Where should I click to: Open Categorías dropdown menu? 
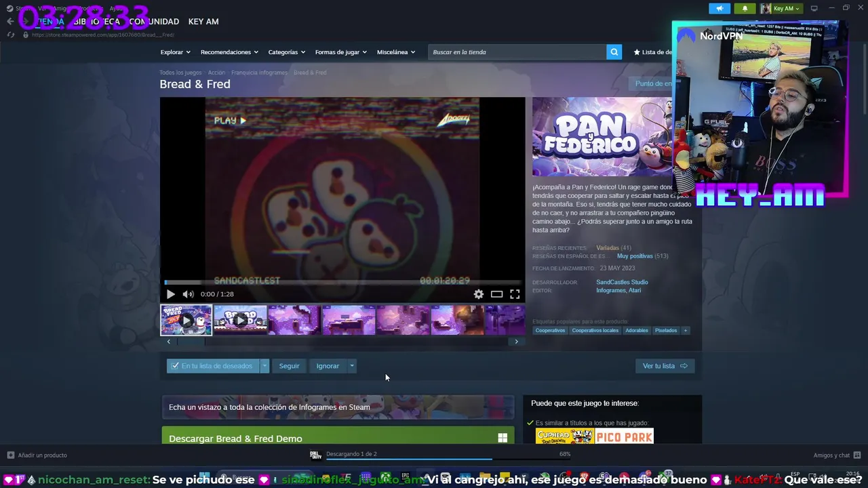click(286, 52)
